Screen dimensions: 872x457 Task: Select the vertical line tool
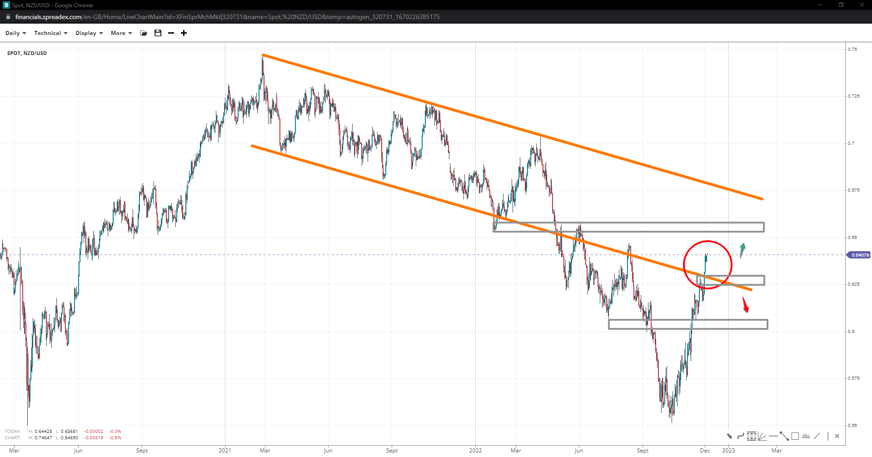pyautogui.click(x=827, y=436)
